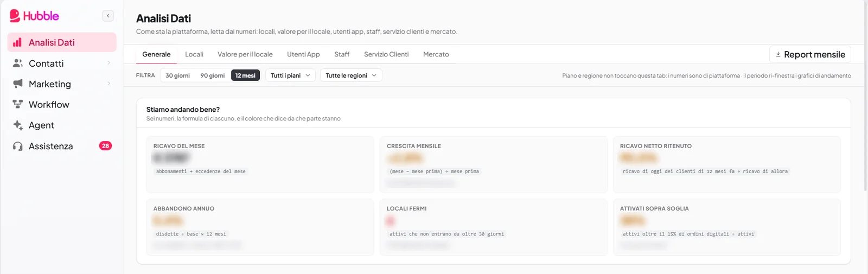Click the Marketing megaphone icon

[x=17, y=84]
